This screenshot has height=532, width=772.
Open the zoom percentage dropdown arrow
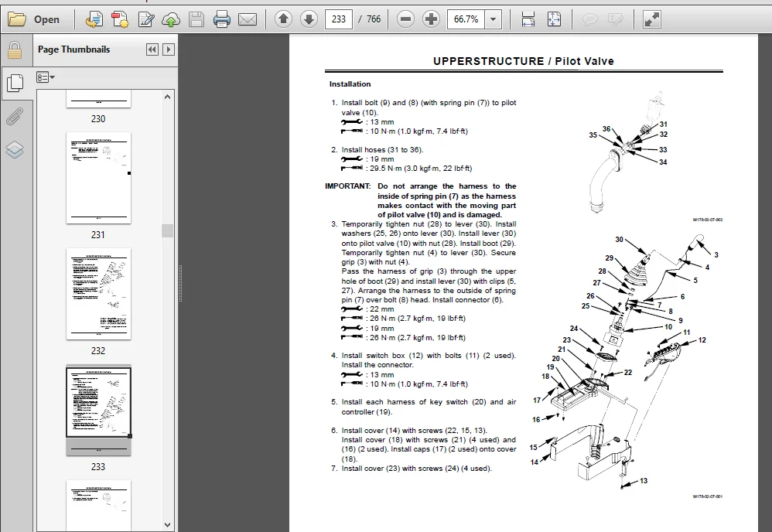(x=493, y=19)
